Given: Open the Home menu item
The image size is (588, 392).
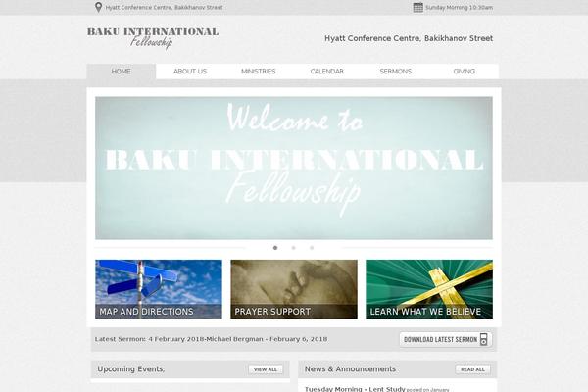Looking at the screenshot, I should 122,72.
